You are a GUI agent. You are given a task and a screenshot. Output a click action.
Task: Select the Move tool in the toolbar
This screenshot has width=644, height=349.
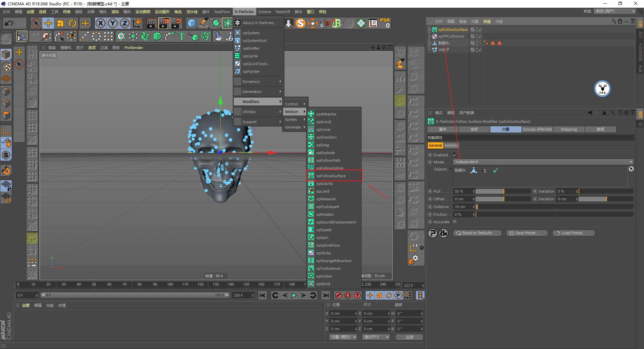[x=48, y=23]
